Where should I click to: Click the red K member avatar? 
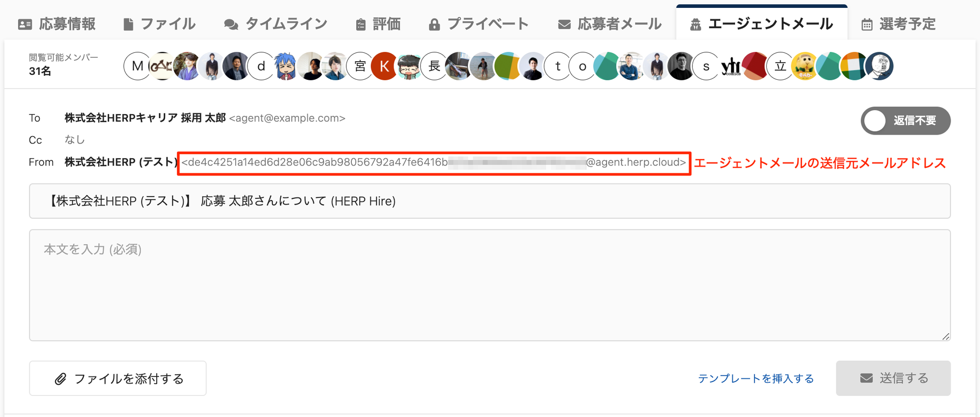(x=385, y=66)
